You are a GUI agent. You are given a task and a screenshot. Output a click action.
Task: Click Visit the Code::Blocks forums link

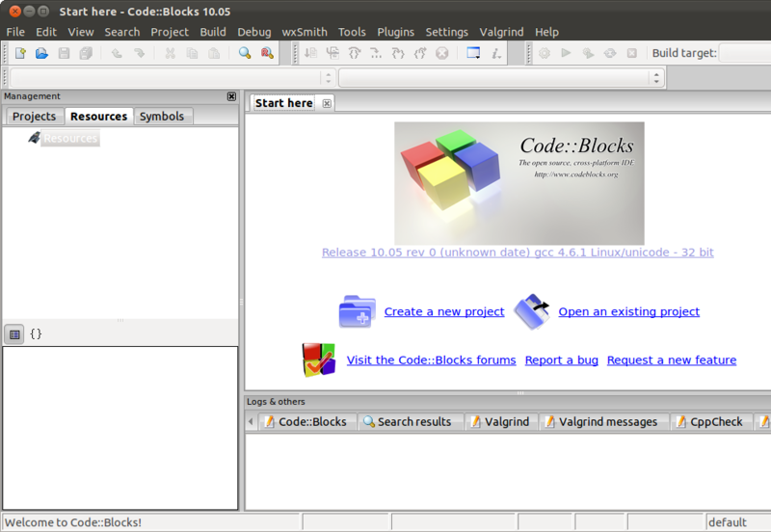pyautogui.click(x=431, y=360)
